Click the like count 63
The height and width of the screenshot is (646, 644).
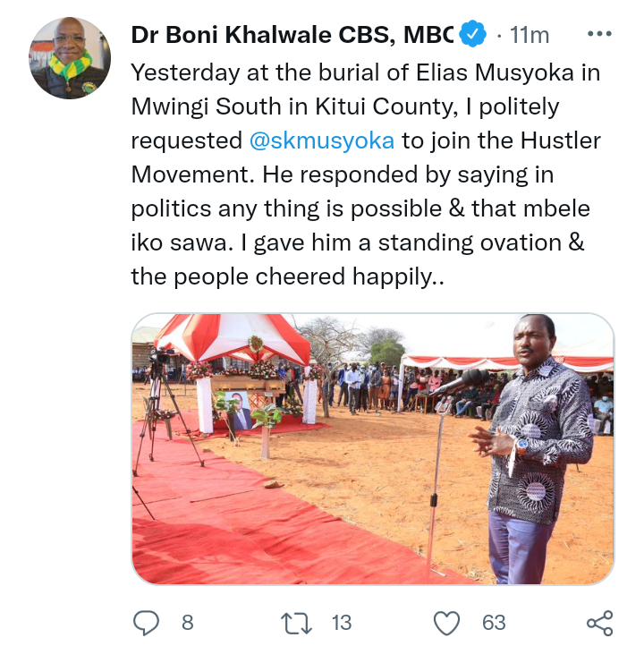click(x=494, y=623)
